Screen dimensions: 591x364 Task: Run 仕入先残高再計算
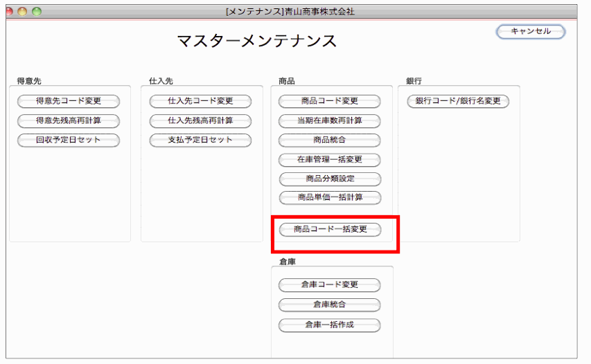tap(200, 121)
